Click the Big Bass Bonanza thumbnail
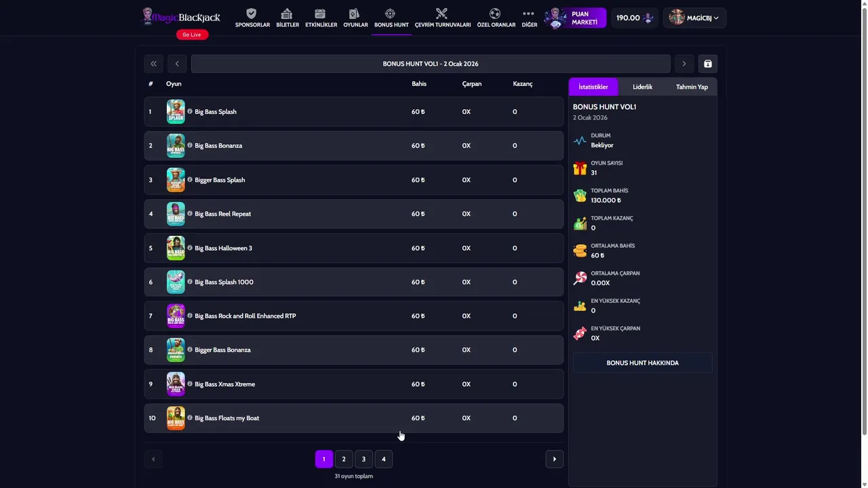The image size is (868, 488). [176, 146]
